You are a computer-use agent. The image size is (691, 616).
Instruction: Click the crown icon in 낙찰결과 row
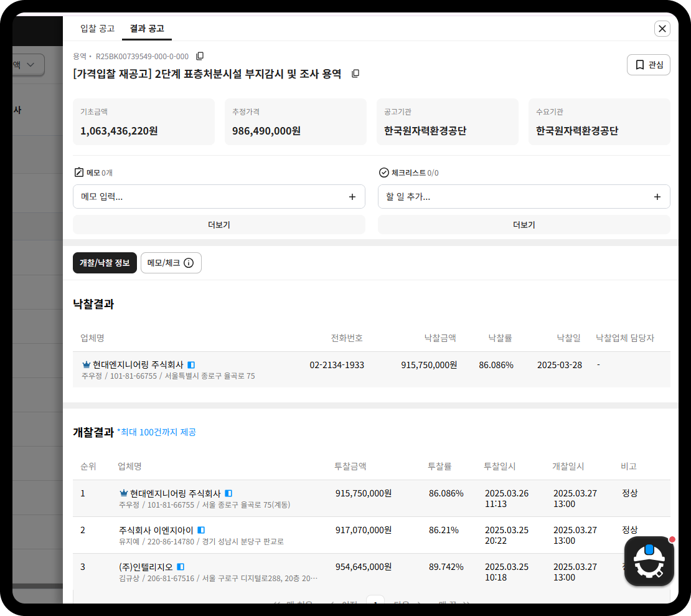(87, 364)
